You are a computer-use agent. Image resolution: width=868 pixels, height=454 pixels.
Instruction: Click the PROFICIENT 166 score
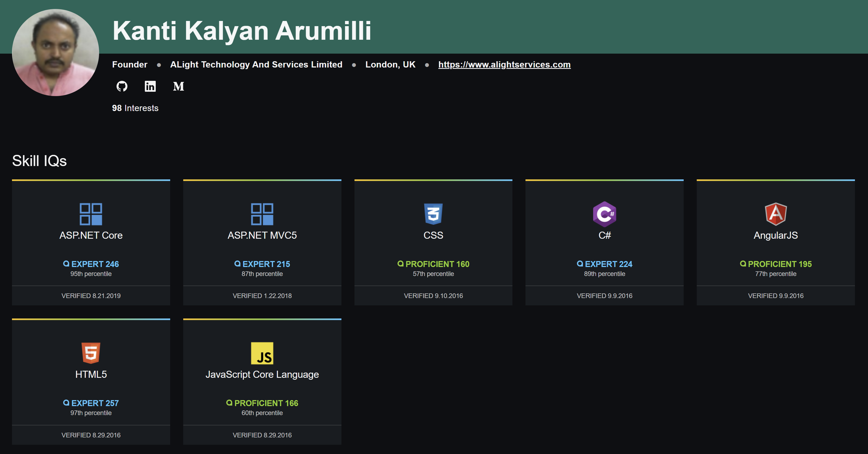(266, 403)
